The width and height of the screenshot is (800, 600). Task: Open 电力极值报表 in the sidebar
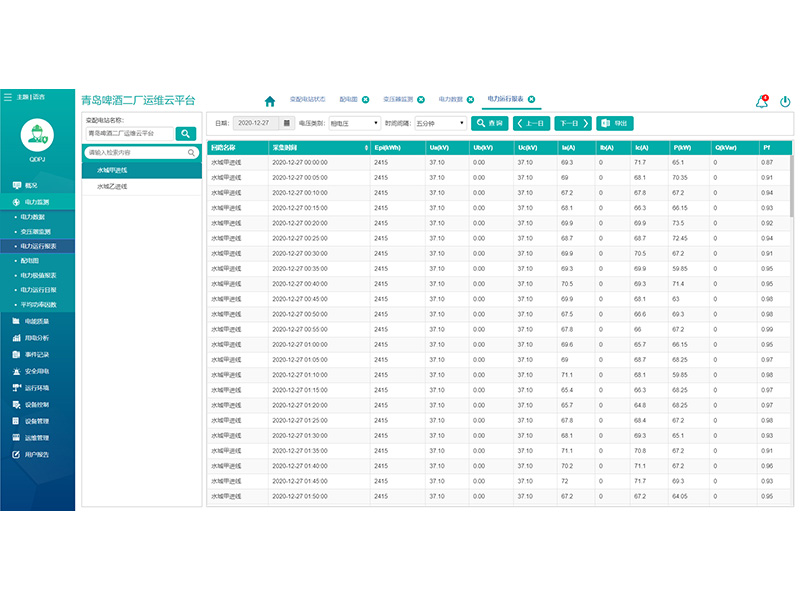pos(38,274)
